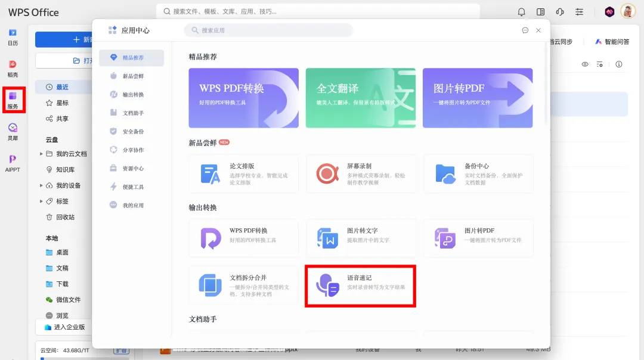Select the 分享协作 category
644x360 pixels.
131,150
